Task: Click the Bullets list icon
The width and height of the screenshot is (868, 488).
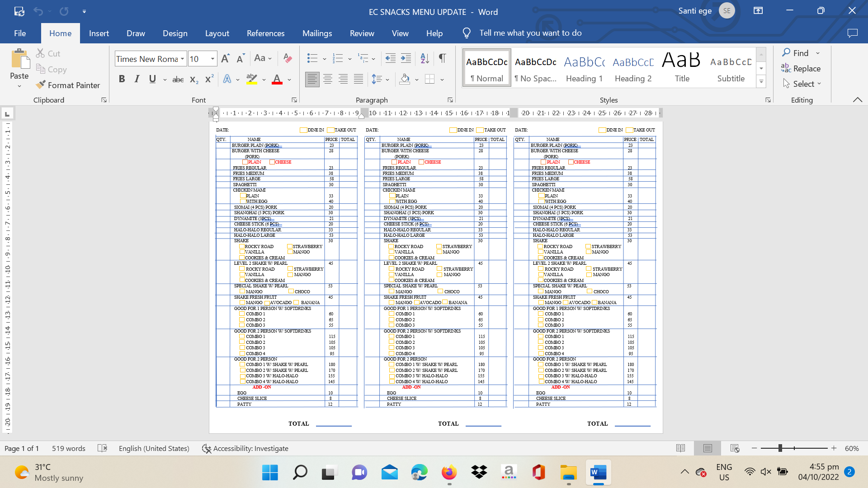Action: pos(312,58)
